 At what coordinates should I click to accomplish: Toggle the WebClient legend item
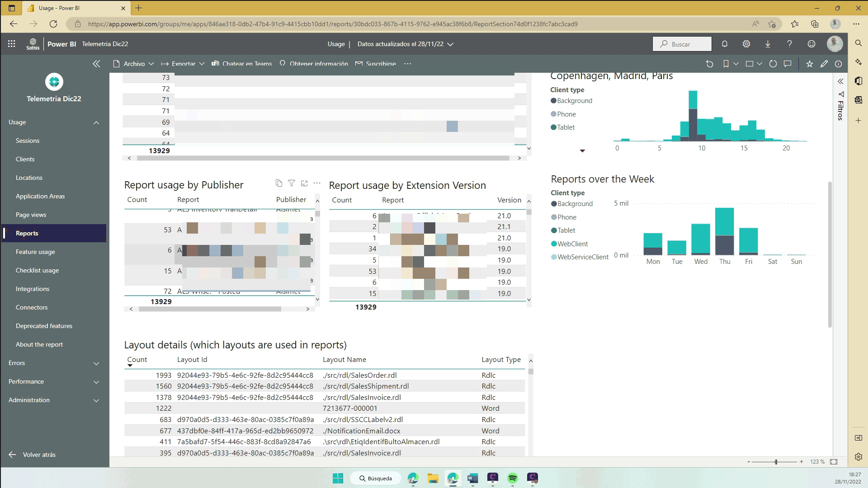pyautogui.click(x=572, y=244)
